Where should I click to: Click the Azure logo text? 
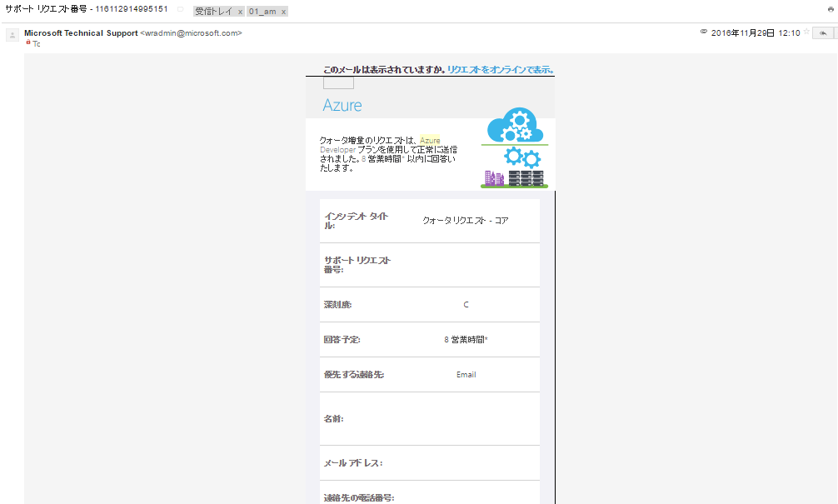(x=342, y=105)
